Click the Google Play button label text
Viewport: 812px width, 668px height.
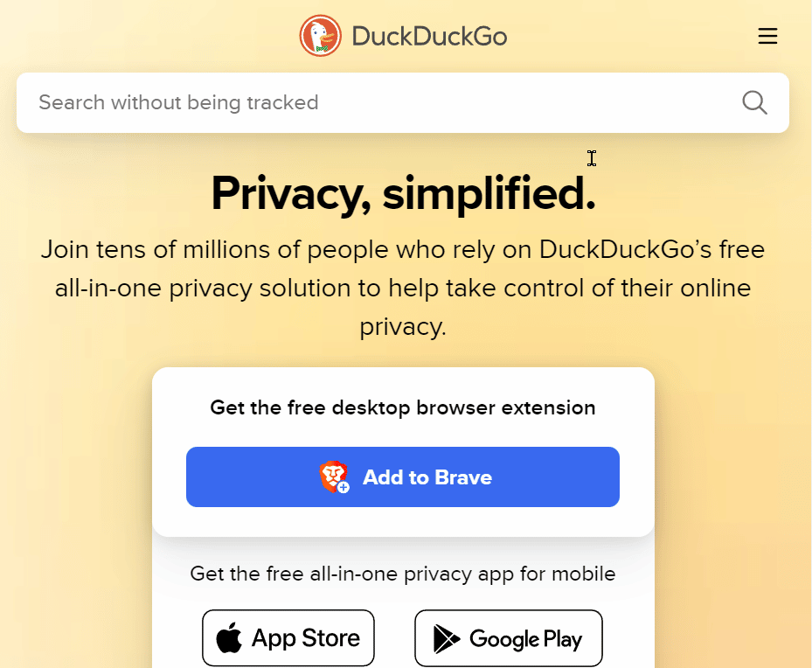tap(524, 637)
